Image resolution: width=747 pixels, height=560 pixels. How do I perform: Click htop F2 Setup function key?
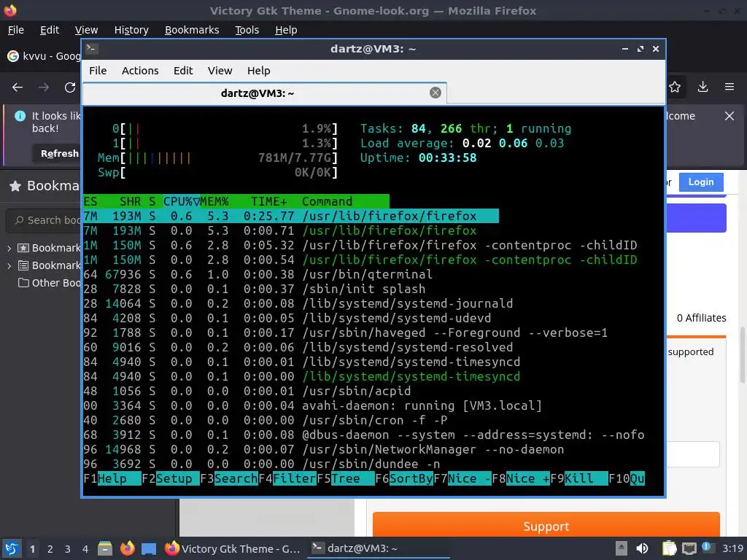171,478
